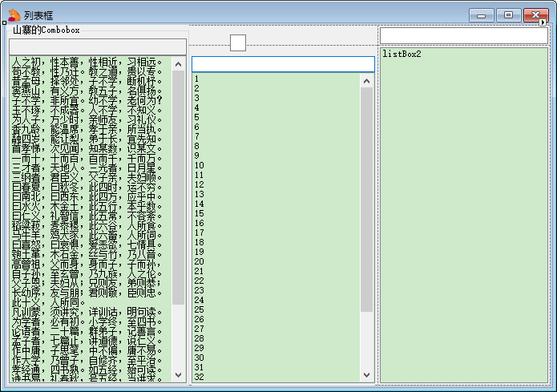The height and width of the screenshot is (392, 557).
Task: Click the application icon in the 列表框 title bar
Action: click(14, 15)
